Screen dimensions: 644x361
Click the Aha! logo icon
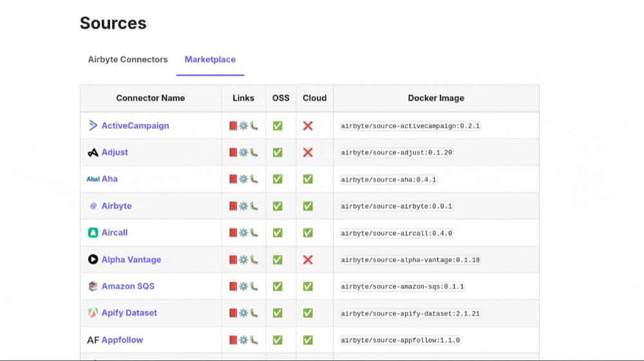pyautogui.click(x=93, y=179)
